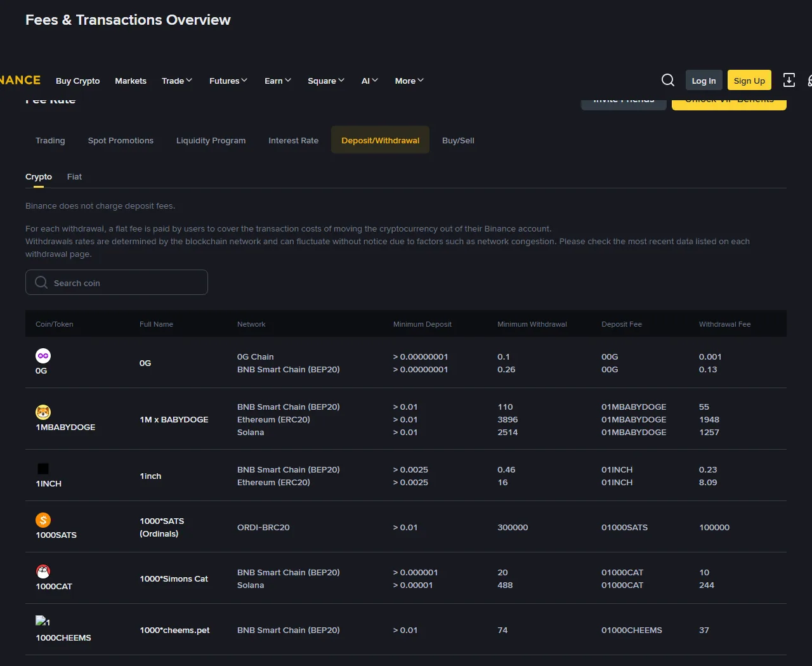
Task: Click the Network column header
Action: [x=251, y=324]
